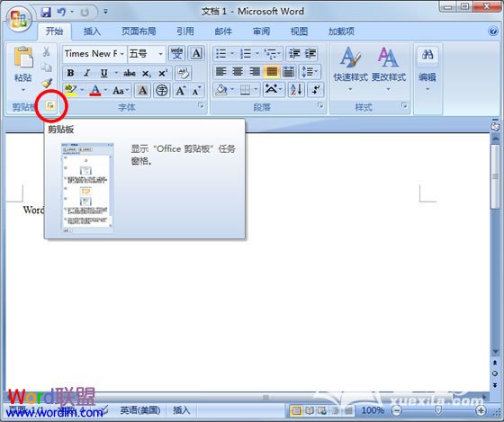504x422 pixels.
Task: Open the line spacing dropdown
Action: [310, 71]
